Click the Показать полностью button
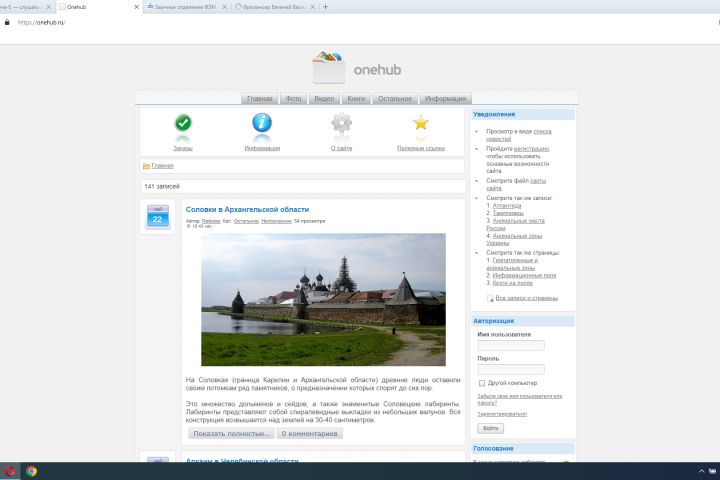 [231, 434]
